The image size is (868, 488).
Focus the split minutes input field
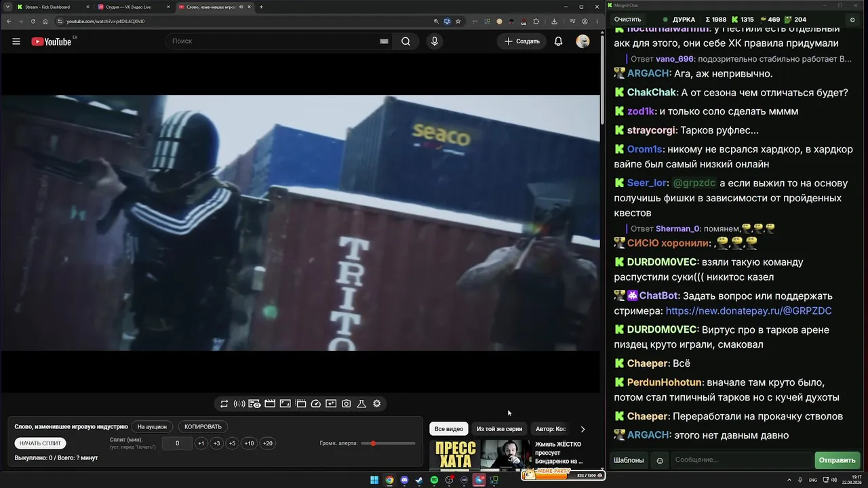[x=177, y=443]
